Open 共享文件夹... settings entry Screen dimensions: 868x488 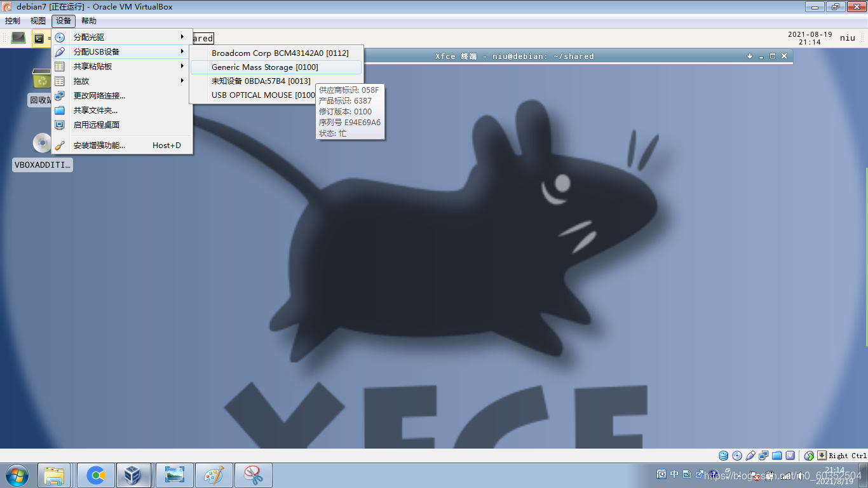122,110
